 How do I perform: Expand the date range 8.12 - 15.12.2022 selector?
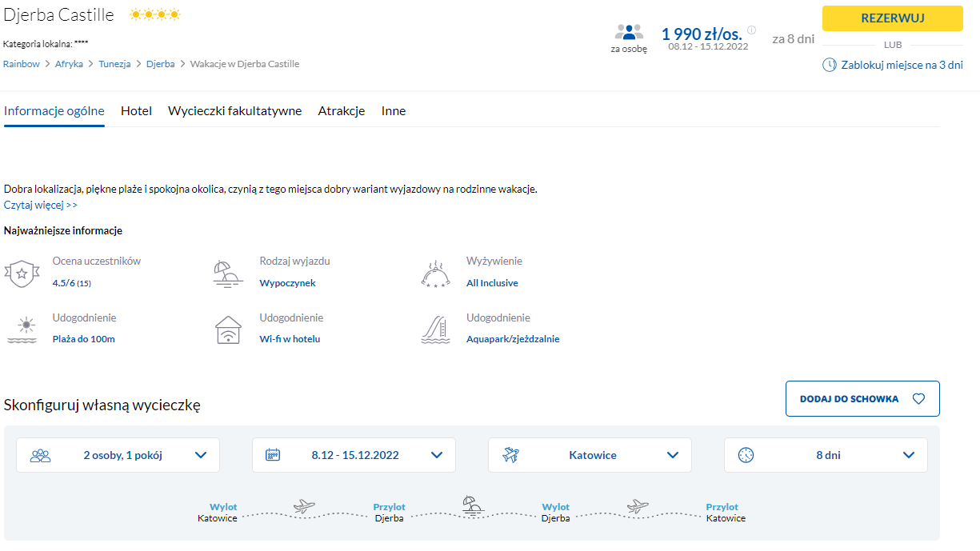tap(354, 455)
